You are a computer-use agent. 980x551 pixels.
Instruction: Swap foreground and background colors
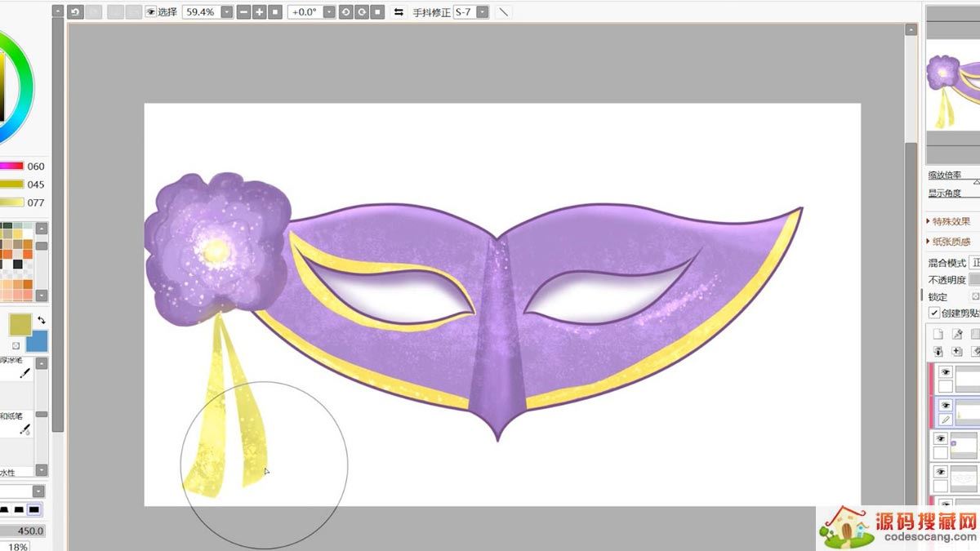pos(41,320)
